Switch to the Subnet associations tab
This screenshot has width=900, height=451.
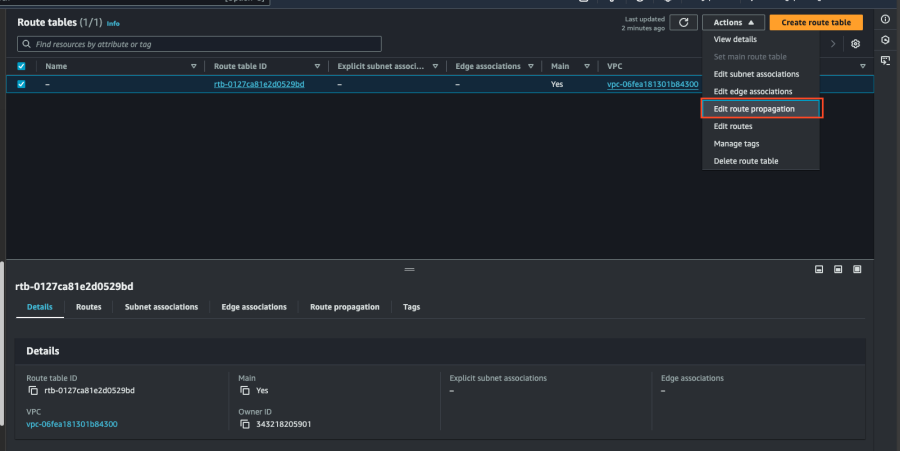161,307
